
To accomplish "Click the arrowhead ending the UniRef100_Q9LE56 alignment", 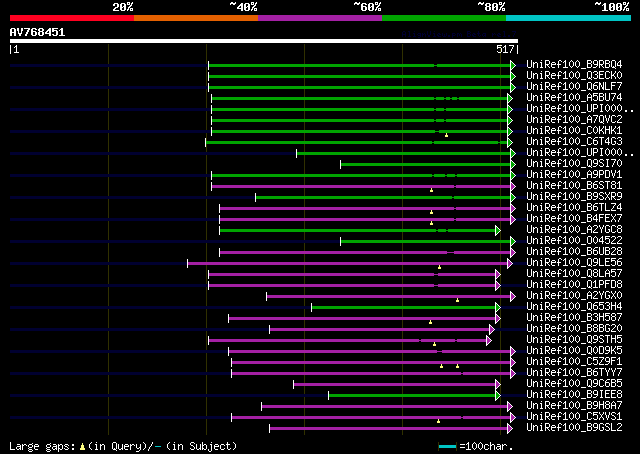I will coord(510,264).
